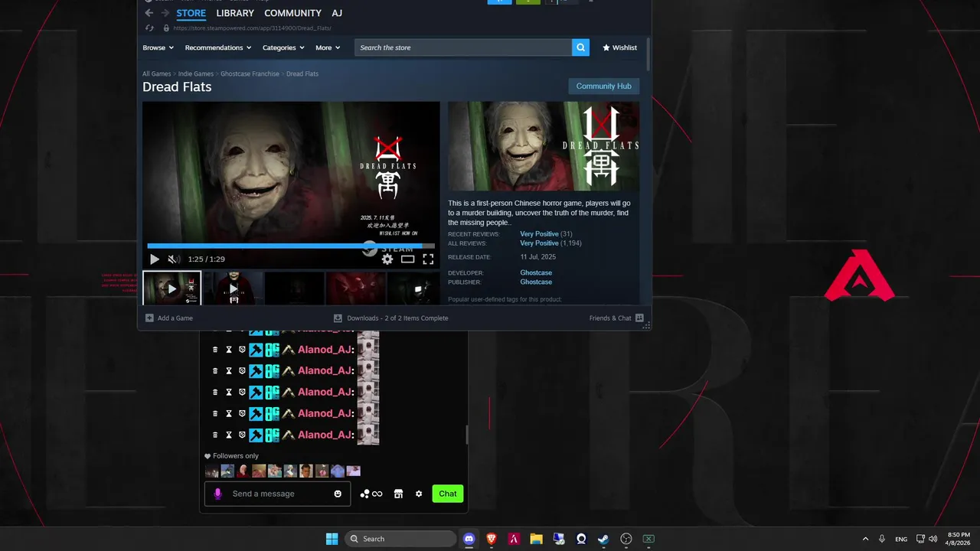Open File Explorer from the taskbar
Screen dimensions: 980x551
click(x=536, y=539)
